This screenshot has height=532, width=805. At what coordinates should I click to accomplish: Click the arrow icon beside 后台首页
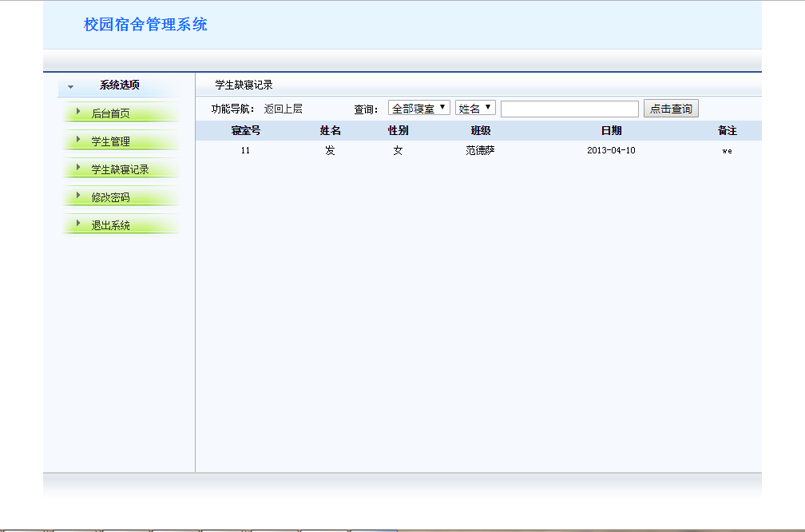78,111
